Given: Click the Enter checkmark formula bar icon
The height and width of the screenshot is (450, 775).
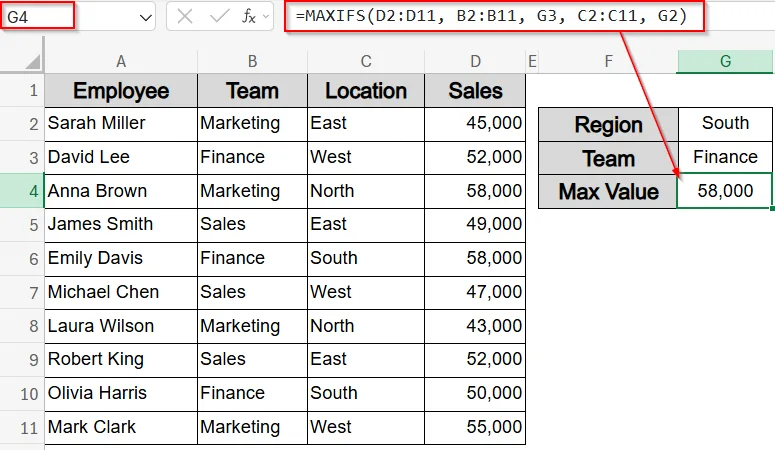Looking at the screenshot, I should tap(219, 16).
